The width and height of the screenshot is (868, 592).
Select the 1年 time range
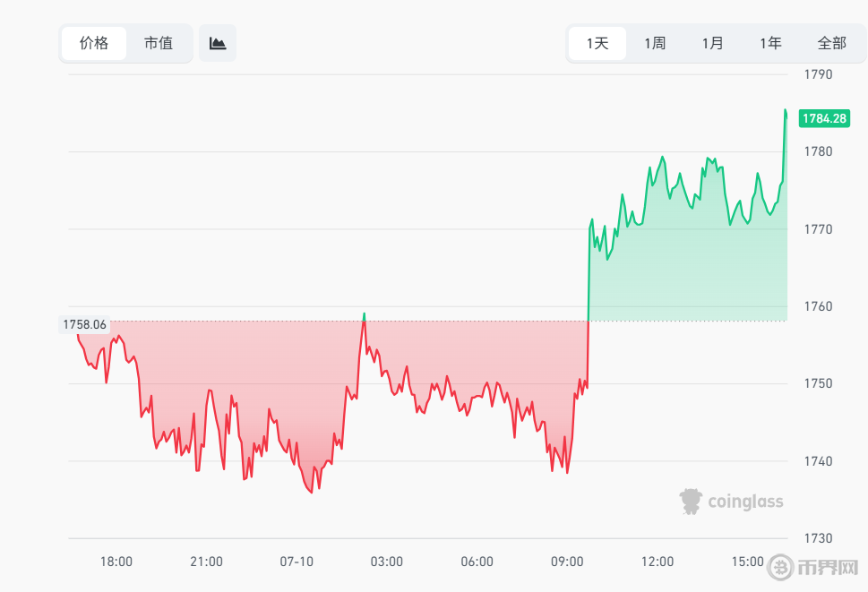pos(770,43)
